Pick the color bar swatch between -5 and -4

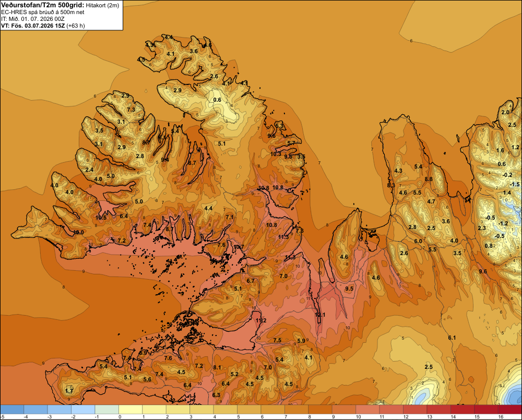12,410
